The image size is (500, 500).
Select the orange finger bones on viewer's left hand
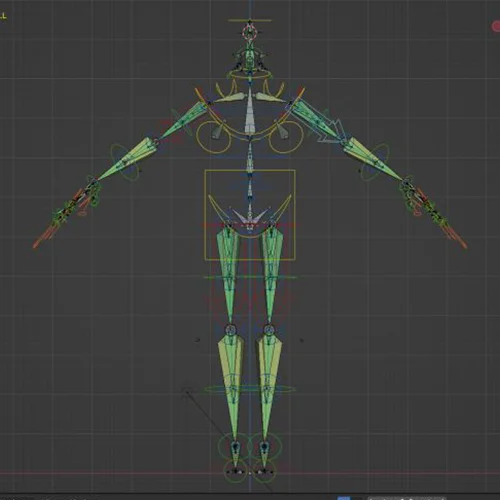tap(47, 236)
